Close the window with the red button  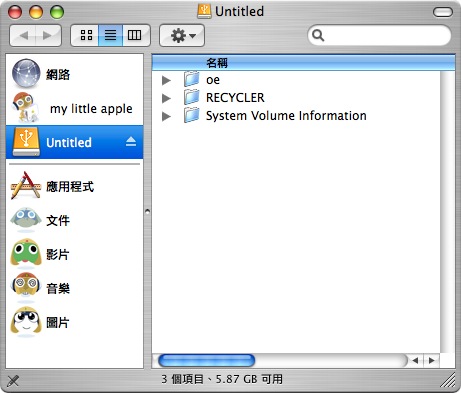(15, 12)
